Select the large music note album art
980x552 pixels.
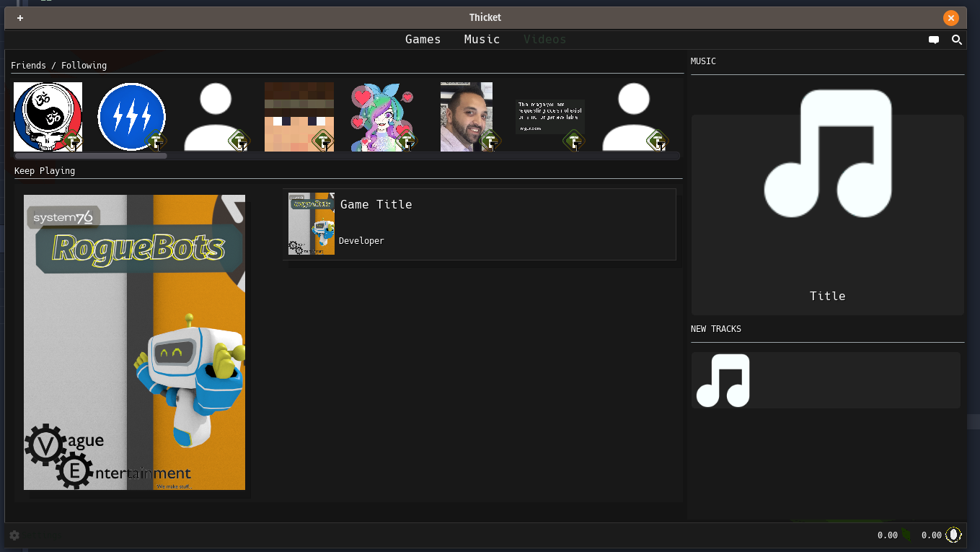point(828,154)
